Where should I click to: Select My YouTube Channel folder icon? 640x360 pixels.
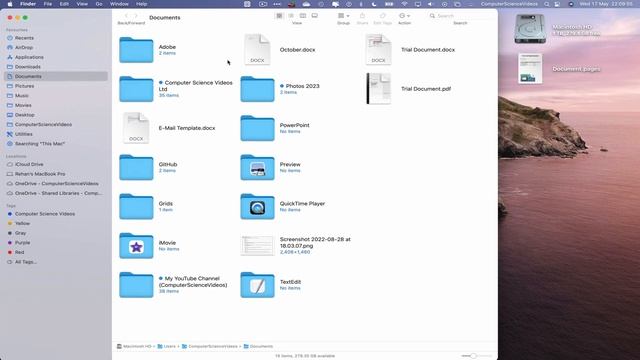click(136, 285)
